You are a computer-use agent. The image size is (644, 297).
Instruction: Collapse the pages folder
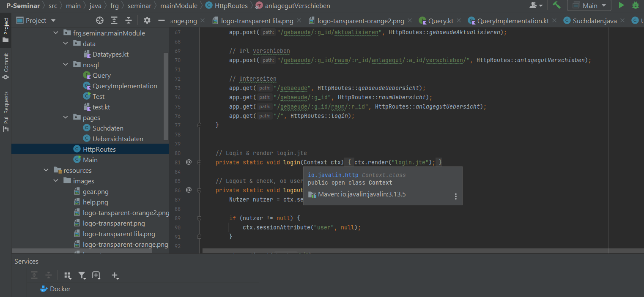66,117
